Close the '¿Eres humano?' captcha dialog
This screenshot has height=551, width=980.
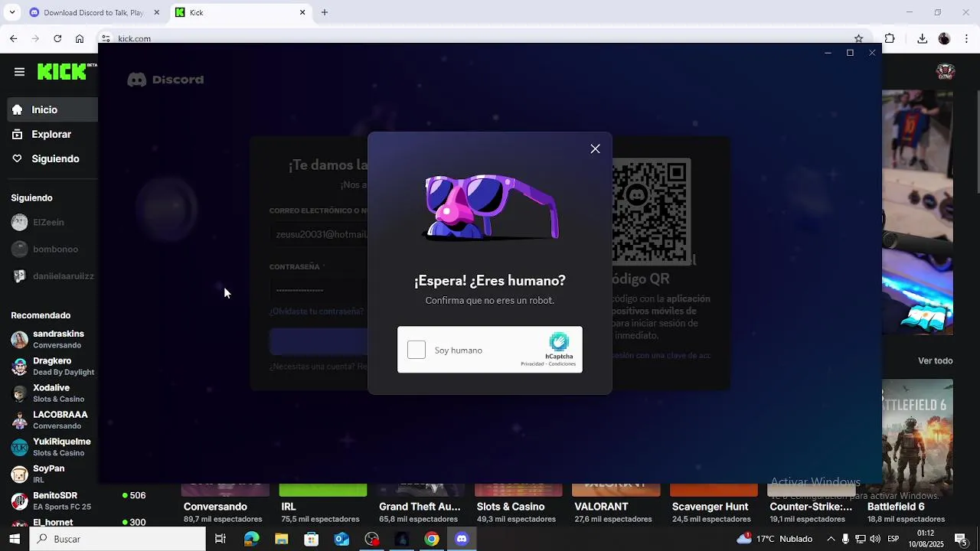click(595, 148)
